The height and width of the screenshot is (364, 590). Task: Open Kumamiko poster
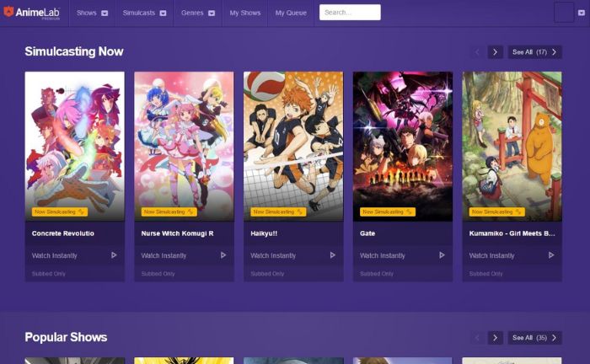(x=512, y=147)
